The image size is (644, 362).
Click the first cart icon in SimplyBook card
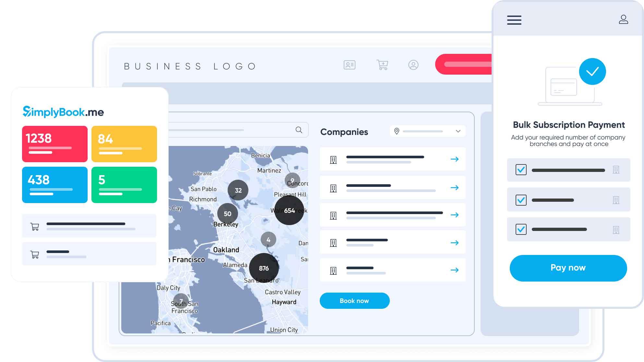coord(35,226)
